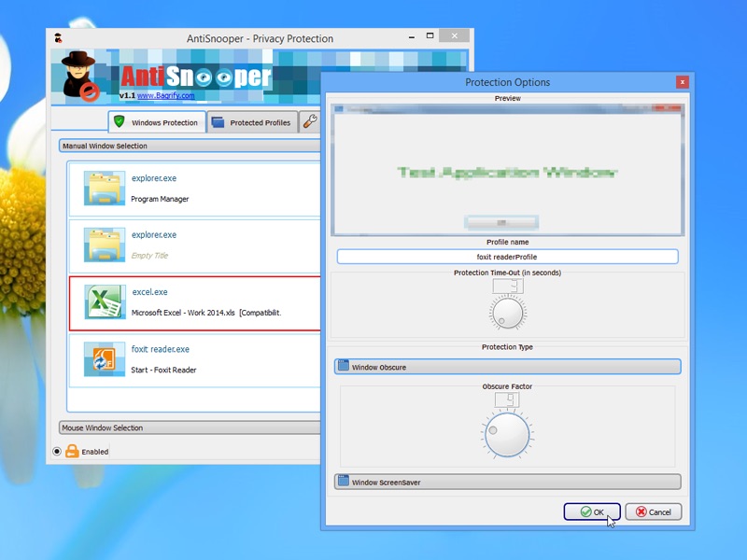
Task: Click the Protection Time-Out value display
Action: click(508, 287)
